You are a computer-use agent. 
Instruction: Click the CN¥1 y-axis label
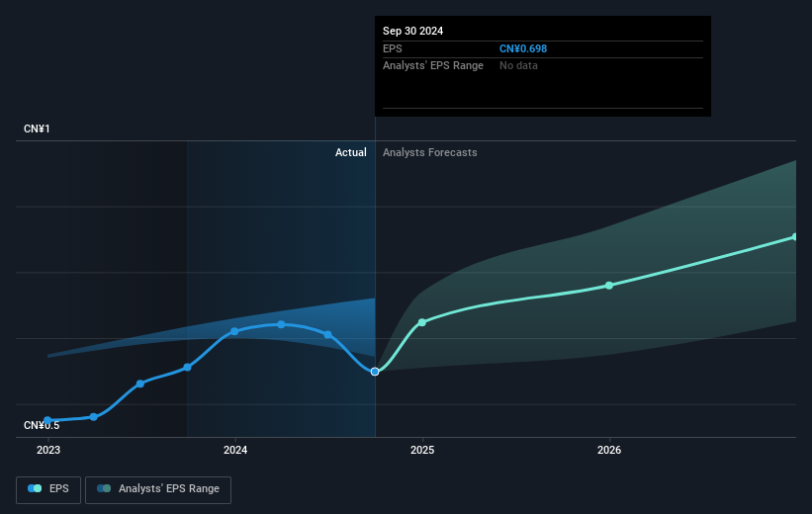(x=37, y=128)
